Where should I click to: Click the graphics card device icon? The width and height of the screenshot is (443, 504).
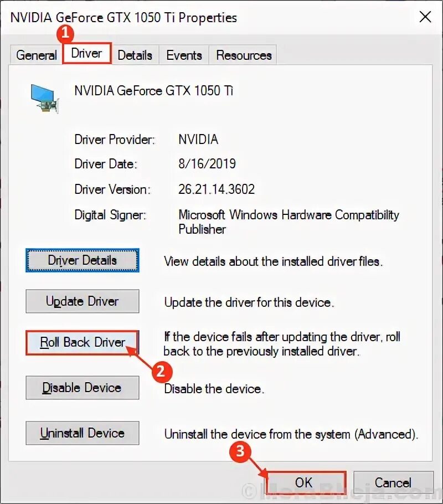[45, 99]
